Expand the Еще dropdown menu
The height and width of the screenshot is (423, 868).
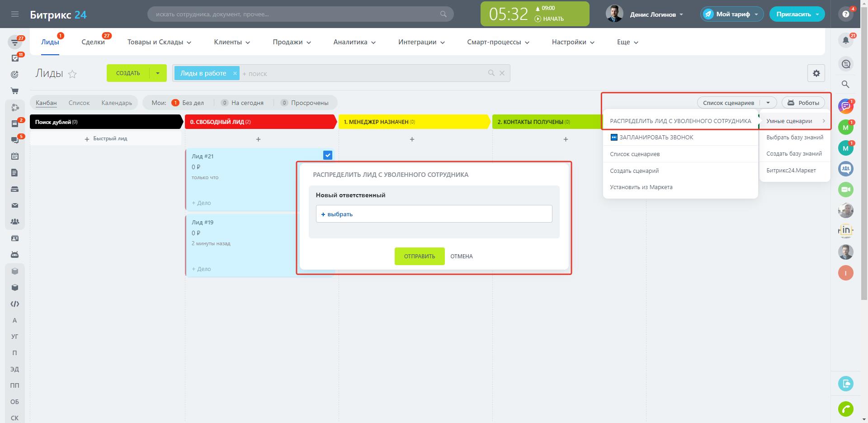click(x=628, y=42)
